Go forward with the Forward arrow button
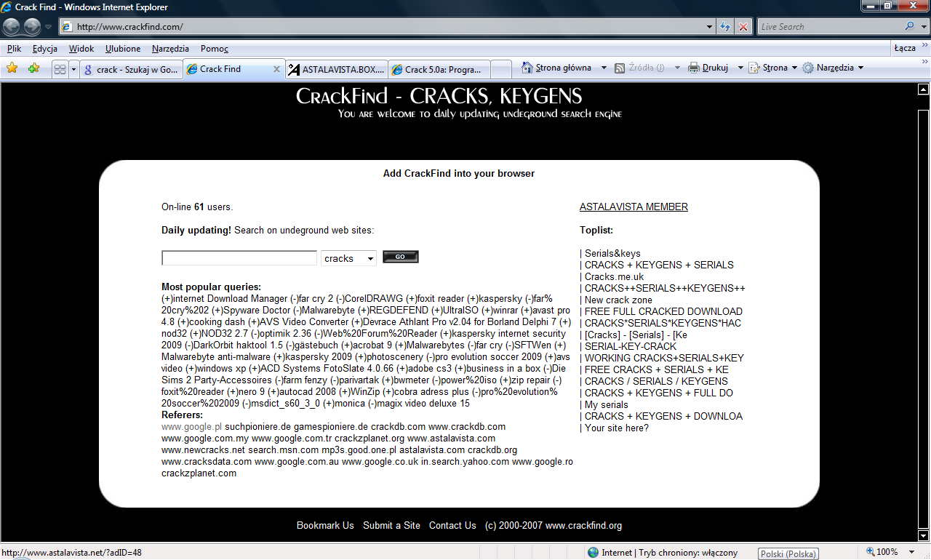The height and width of the screenshot is (560, 931). 32,27
